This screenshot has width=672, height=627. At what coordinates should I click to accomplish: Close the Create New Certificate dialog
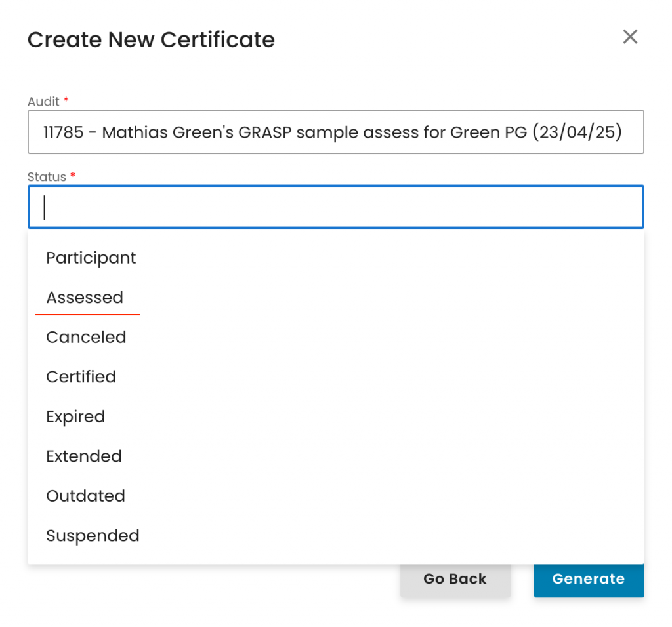(x=630, y=37)
